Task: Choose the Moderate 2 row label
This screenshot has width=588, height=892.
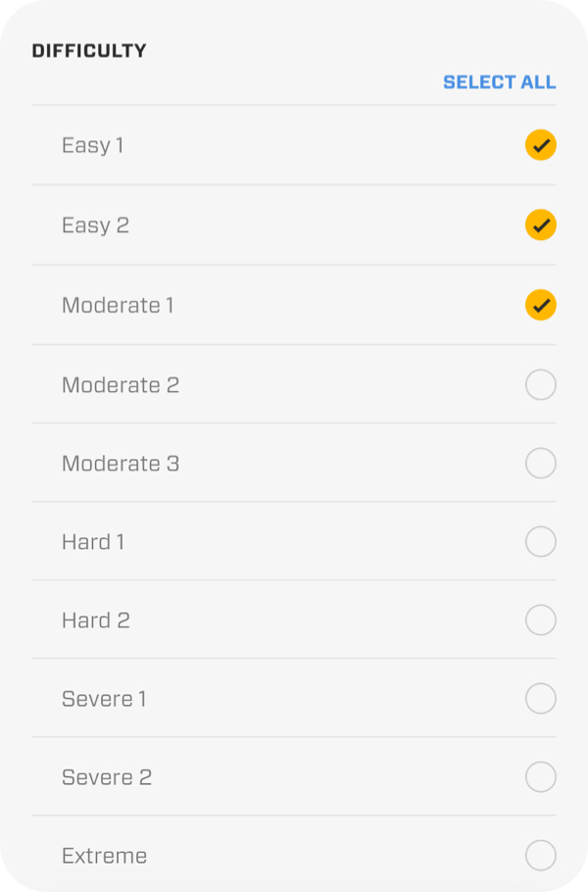Action: point(121,385)
